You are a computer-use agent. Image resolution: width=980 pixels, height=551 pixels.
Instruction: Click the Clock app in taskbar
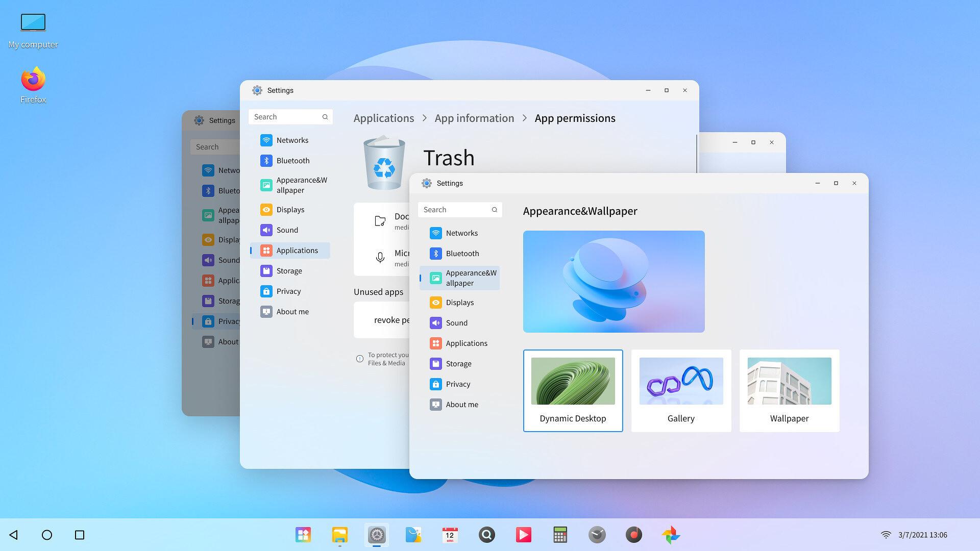[595, 534]
